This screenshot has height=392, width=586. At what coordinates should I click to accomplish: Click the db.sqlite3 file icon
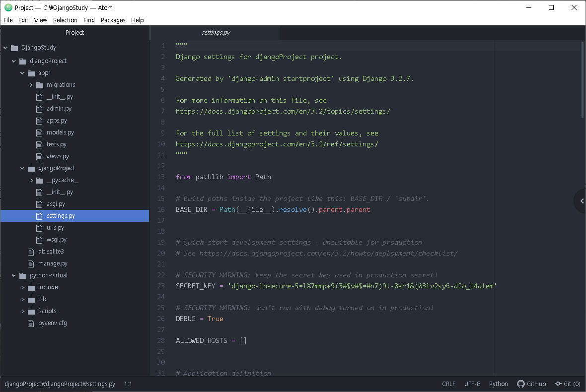31,252
